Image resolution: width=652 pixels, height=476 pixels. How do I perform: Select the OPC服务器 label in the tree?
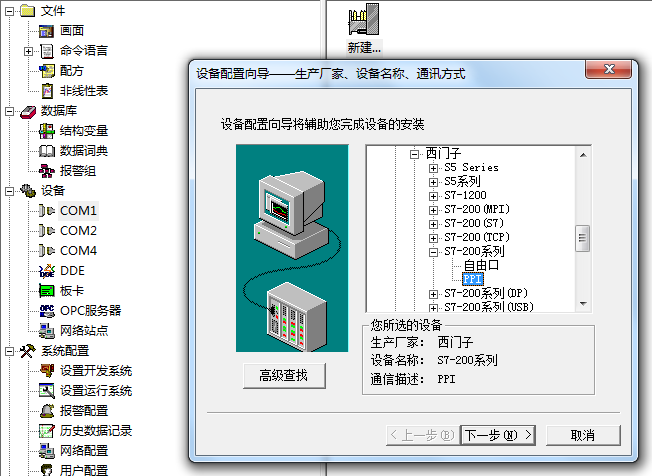tap(91, 311)
